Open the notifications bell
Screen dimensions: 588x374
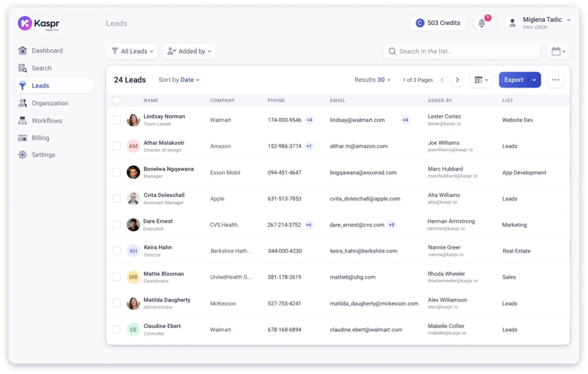point(482,23)
